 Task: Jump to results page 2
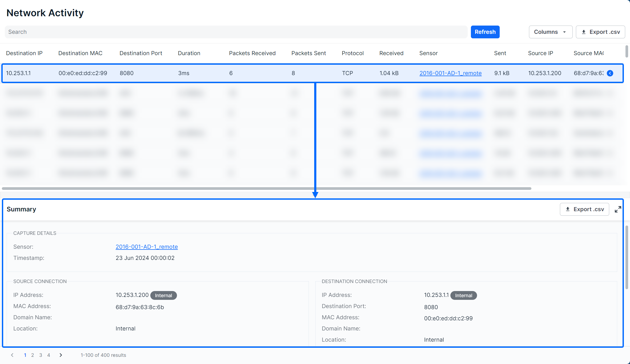pyautogui.click(x=33, y=355)
